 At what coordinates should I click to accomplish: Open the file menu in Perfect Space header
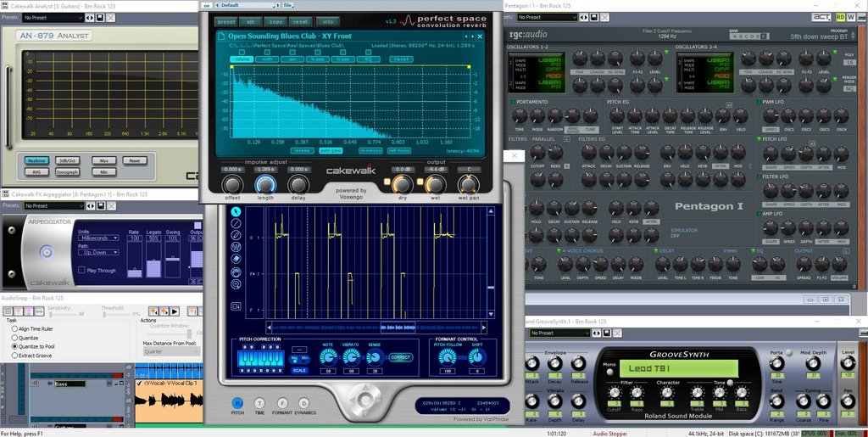288,5
